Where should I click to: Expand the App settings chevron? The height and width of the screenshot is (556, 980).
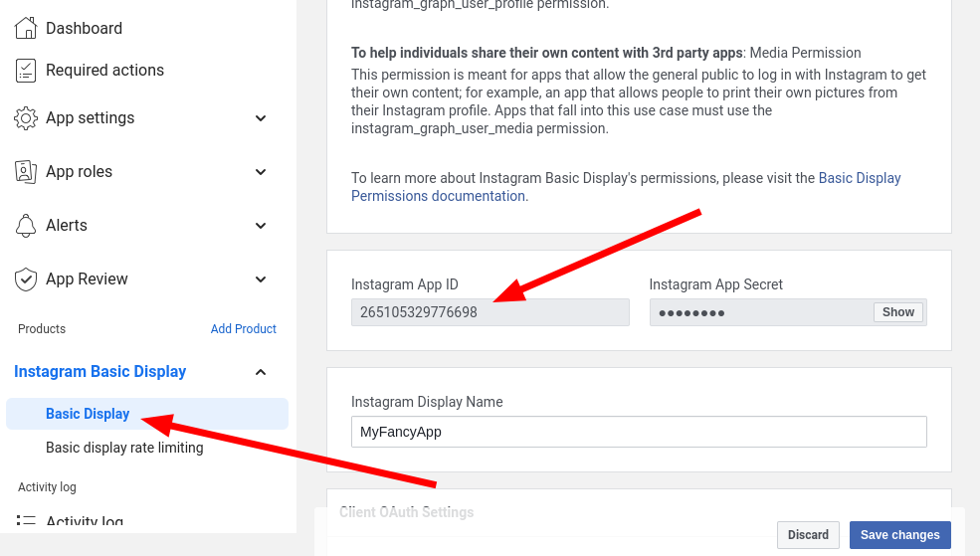click(x=261, y=118)
